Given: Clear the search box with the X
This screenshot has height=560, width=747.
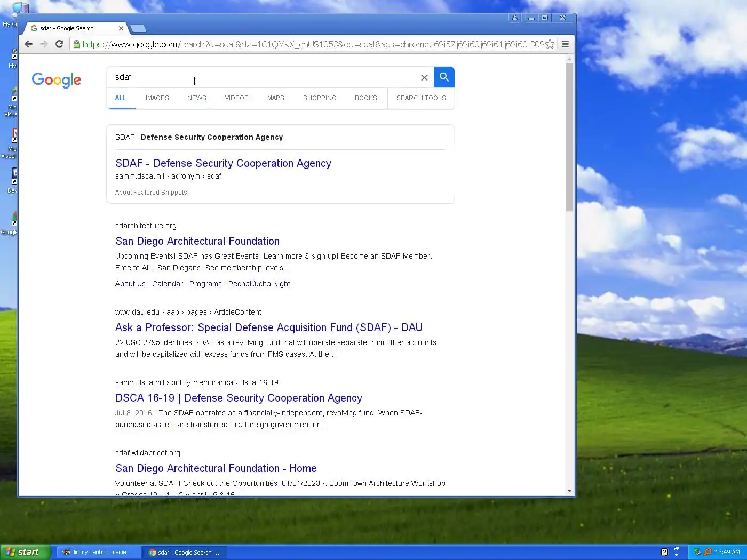Looking at the screenshot, I should pos(424,77).
